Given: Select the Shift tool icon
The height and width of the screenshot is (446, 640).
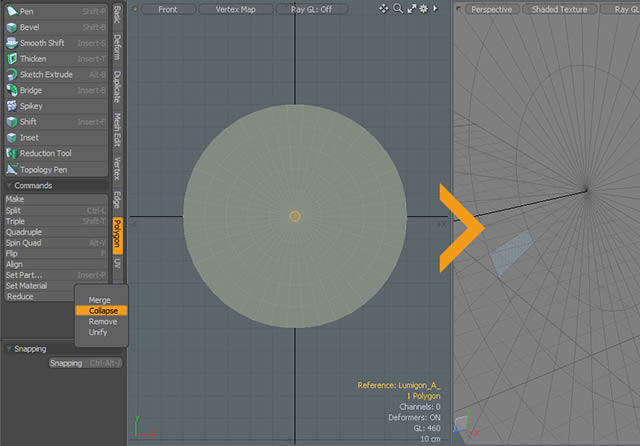Looking at the screenshot, I should point(12,122).
